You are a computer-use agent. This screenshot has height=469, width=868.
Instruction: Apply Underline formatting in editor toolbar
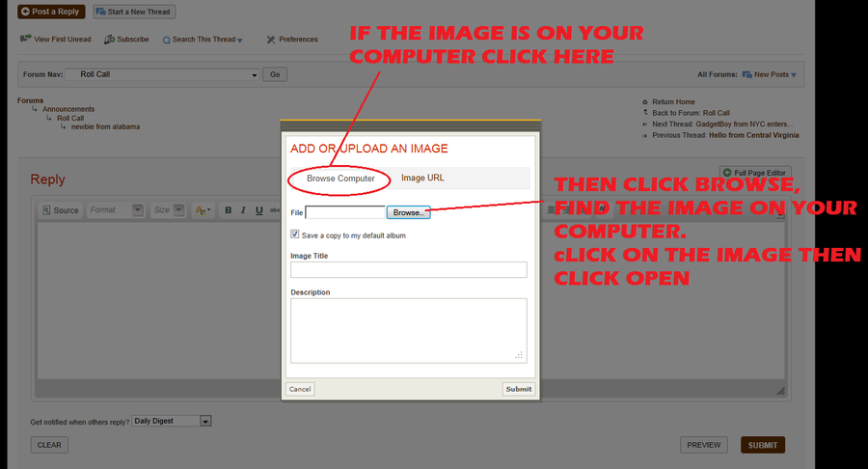259,210
